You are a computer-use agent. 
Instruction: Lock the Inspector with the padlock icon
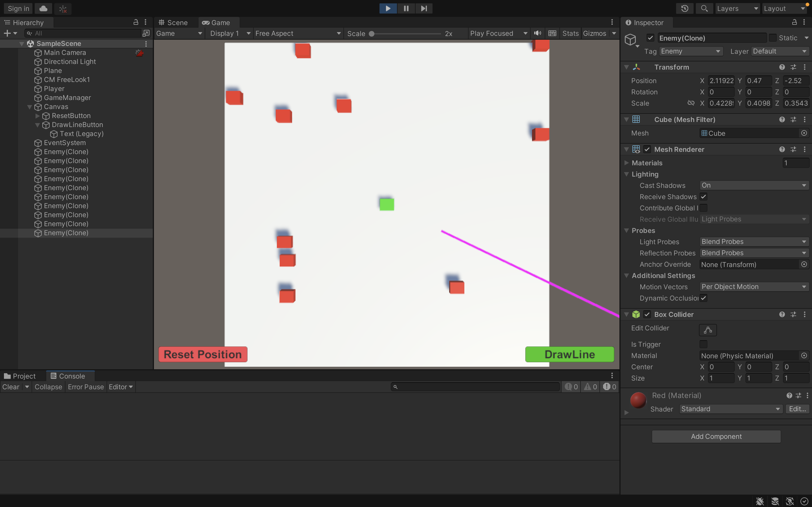click(794, 23)
